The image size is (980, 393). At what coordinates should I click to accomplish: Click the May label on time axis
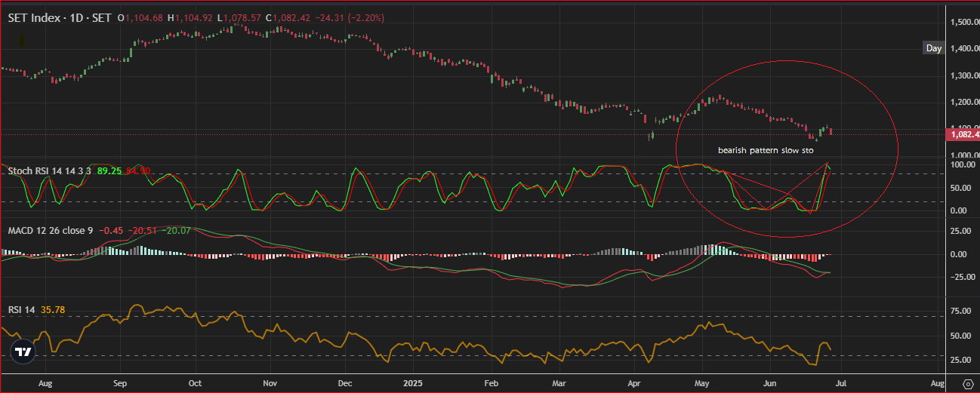tap(704, 383)
